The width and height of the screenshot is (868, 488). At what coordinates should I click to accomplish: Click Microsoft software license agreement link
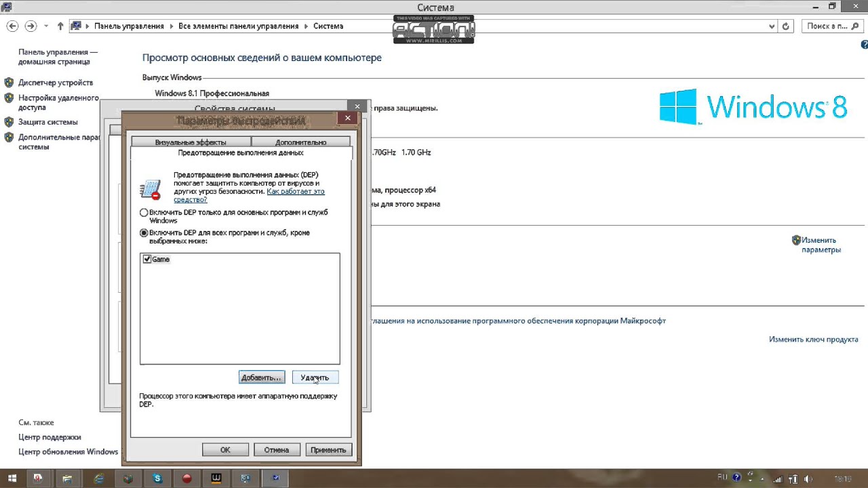tap(519, 321)
